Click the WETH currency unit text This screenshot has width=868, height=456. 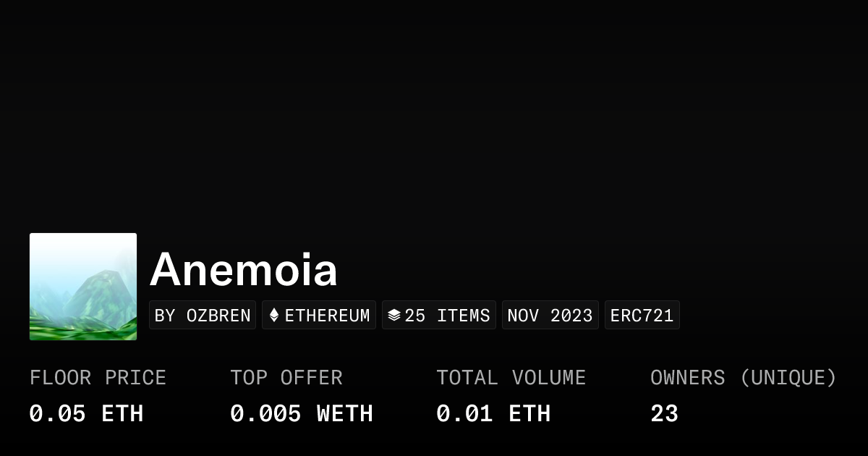point(345,414)
